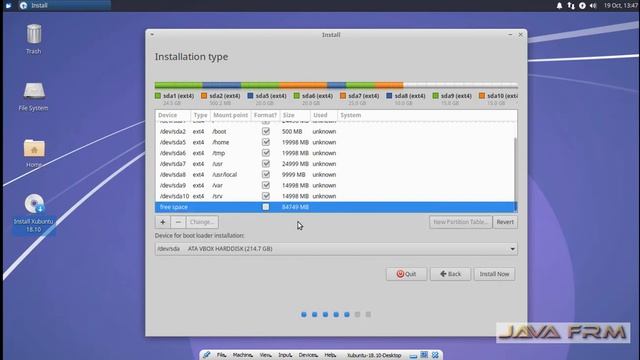The height and width of the screenshot is (360, 640).
Task: Open the VirtualBox Input menu
Action: point(285,355)
